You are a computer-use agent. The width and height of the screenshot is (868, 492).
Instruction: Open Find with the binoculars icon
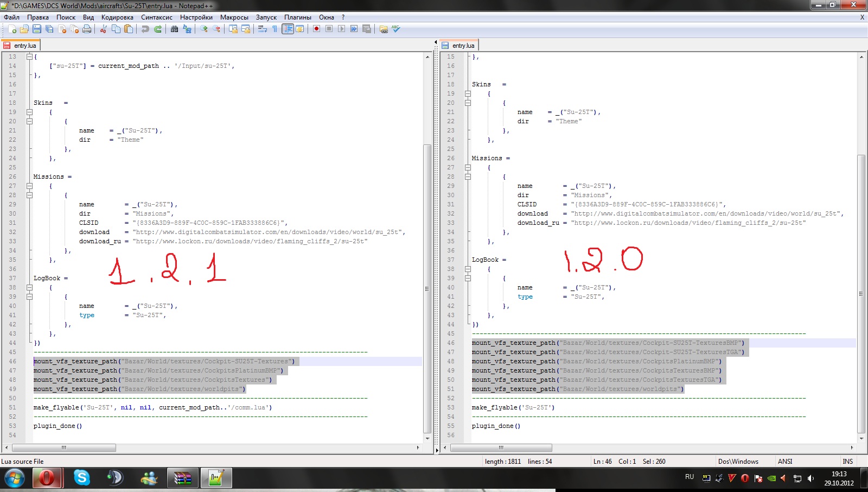pyautogui.click(x=174, y=29)
